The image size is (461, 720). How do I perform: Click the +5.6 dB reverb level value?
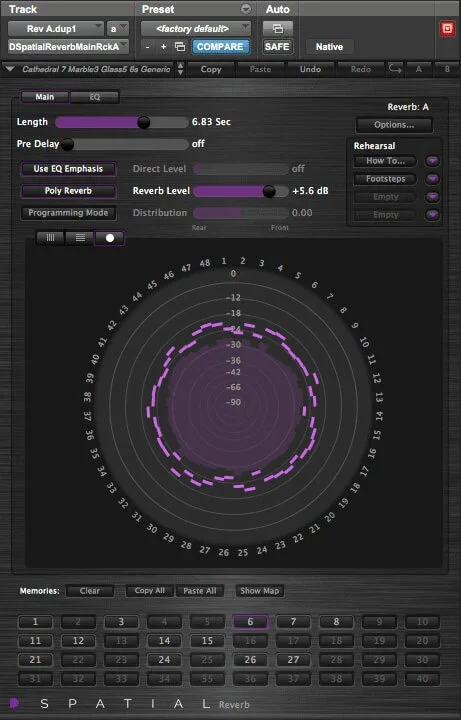coord(310,191)
